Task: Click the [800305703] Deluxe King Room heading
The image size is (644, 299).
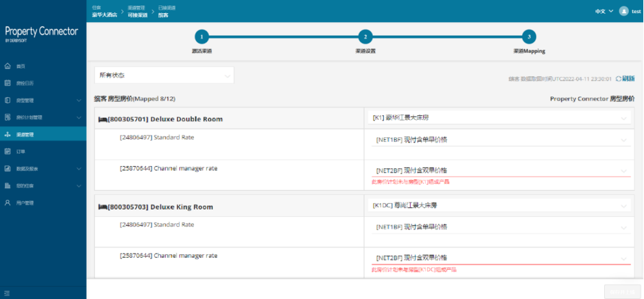Action: (160, 207)
